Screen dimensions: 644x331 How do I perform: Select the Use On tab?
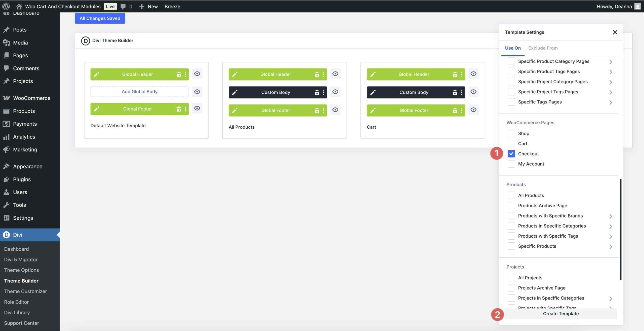coord(512,48)
